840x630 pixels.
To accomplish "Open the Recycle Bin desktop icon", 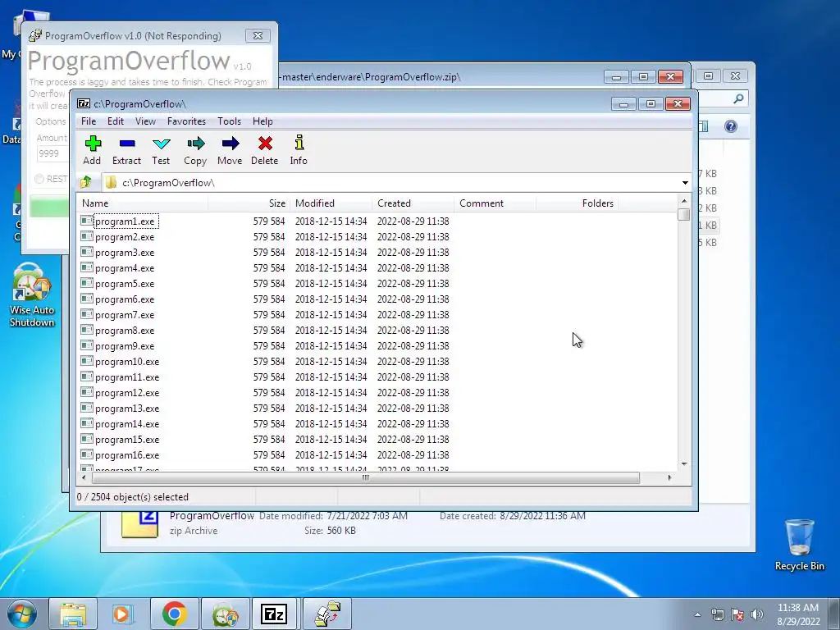I will [799, 545].
